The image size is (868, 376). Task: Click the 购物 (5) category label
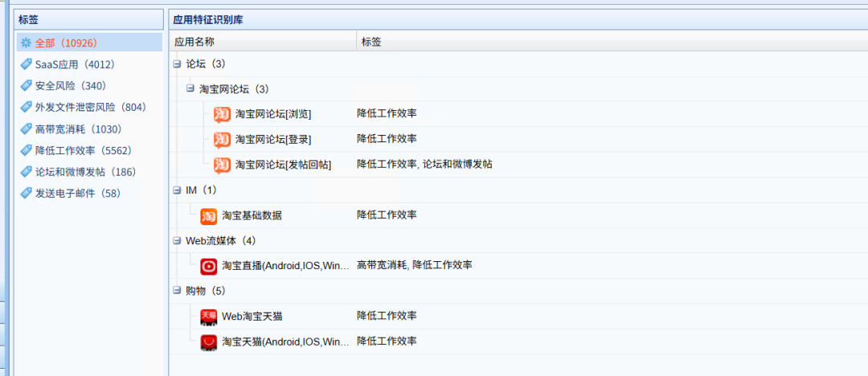click(206, 290)
